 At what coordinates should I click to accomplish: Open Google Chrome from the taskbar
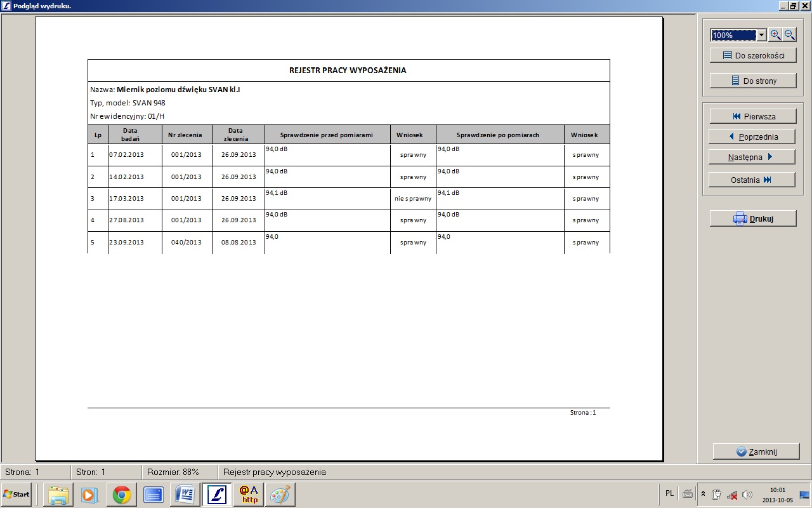[x=122, y=495]
